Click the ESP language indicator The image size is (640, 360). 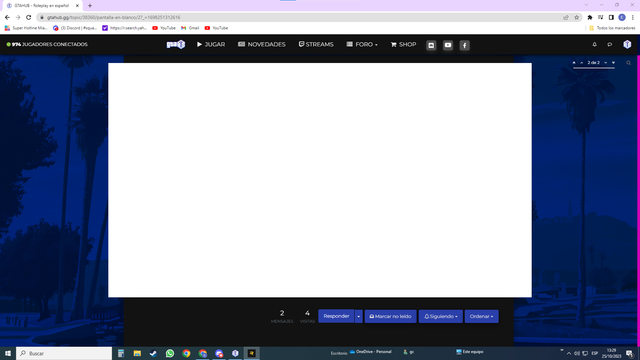pos(595,353)
